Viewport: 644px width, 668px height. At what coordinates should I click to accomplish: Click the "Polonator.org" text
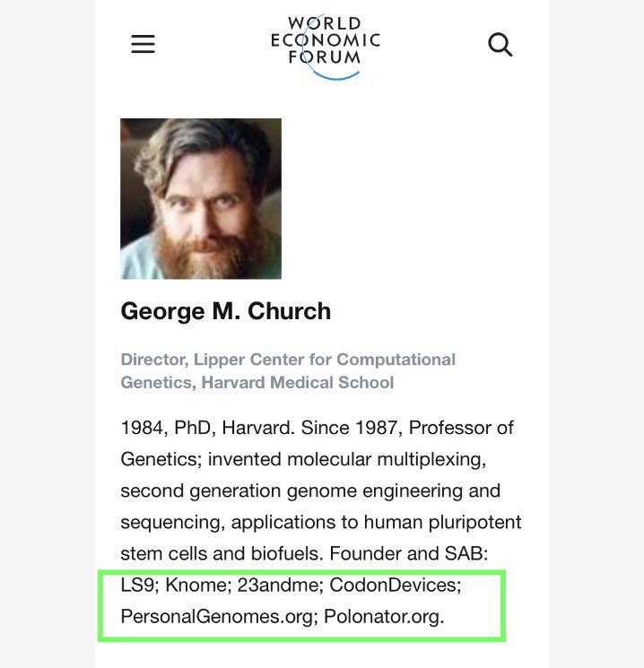coord(384,617)
